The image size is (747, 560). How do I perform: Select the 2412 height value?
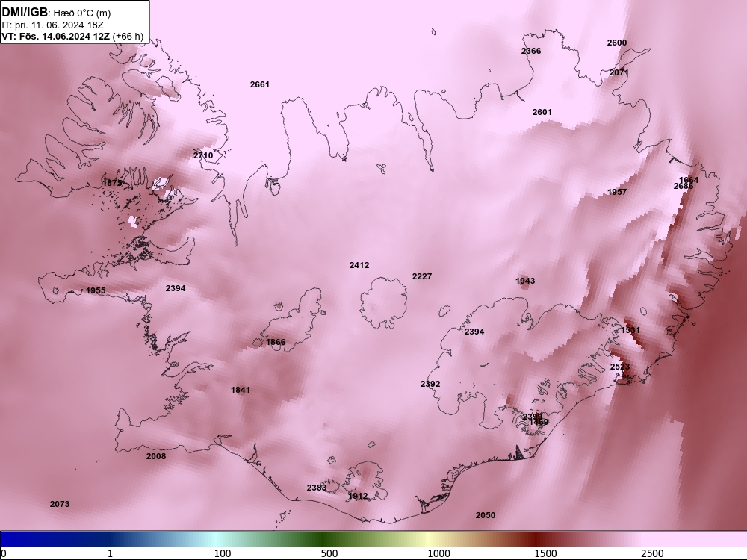click(x=359, y=266)
